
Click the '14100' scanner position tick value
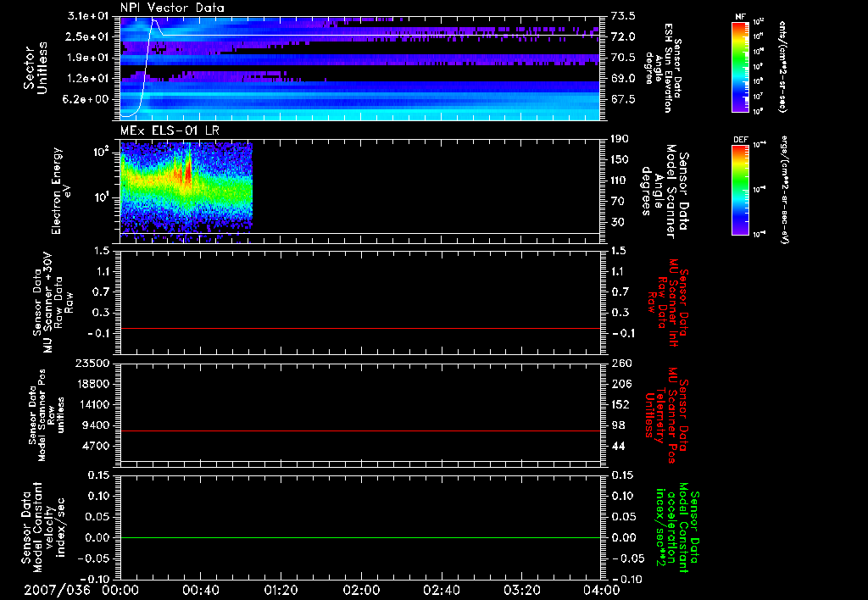[93, 404]
